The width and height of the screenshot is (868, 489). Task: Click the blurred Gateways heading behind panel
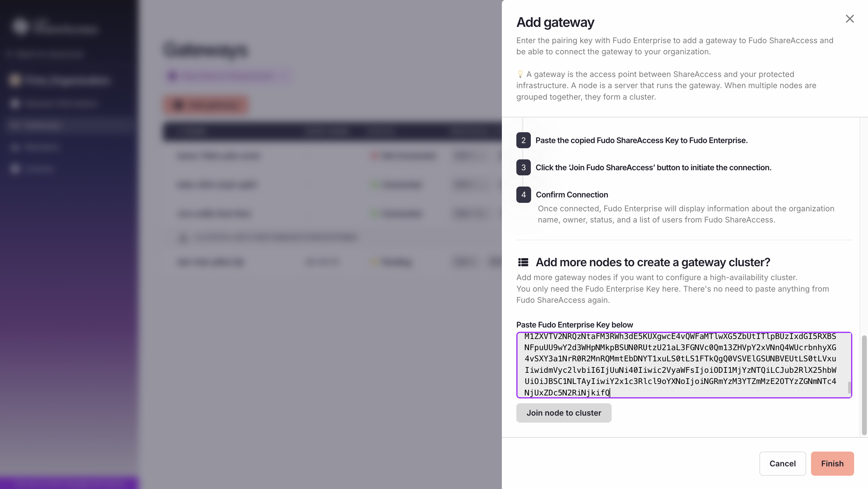[x=206, y=50]
